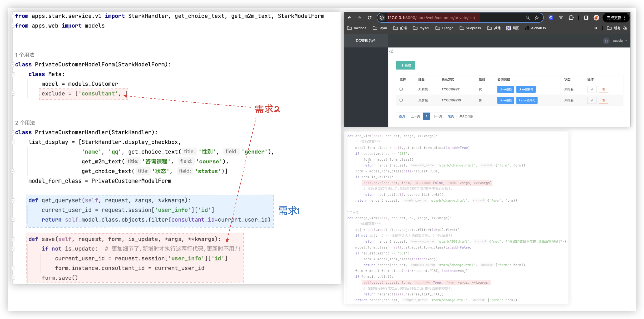
Task: Click the edit pencil icon for 邓紫棋
Action: pyautogui.click(x=592, y=89)
